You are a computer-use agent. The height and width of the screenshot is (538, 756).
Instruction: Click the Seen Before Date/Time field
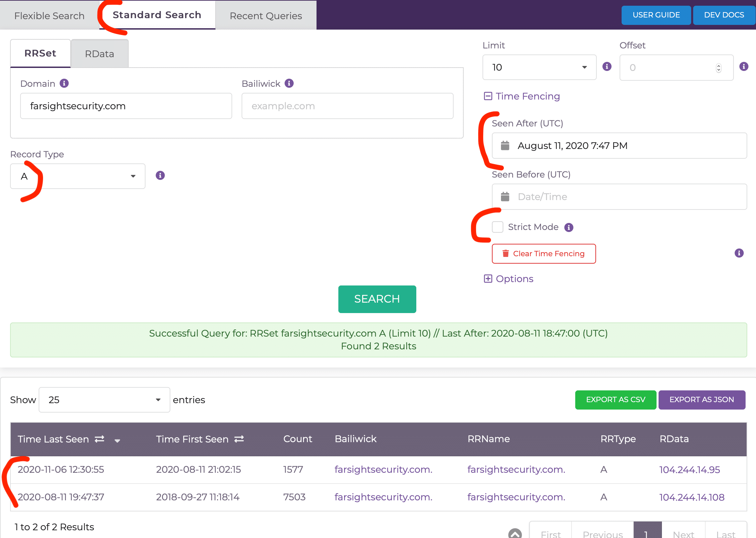coord(619,197)
